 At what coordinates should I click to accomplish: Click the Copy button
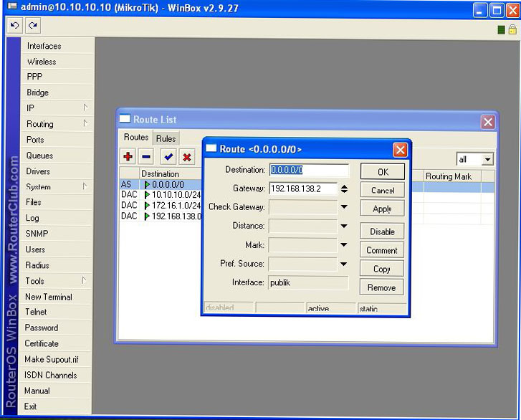point(382,269)
